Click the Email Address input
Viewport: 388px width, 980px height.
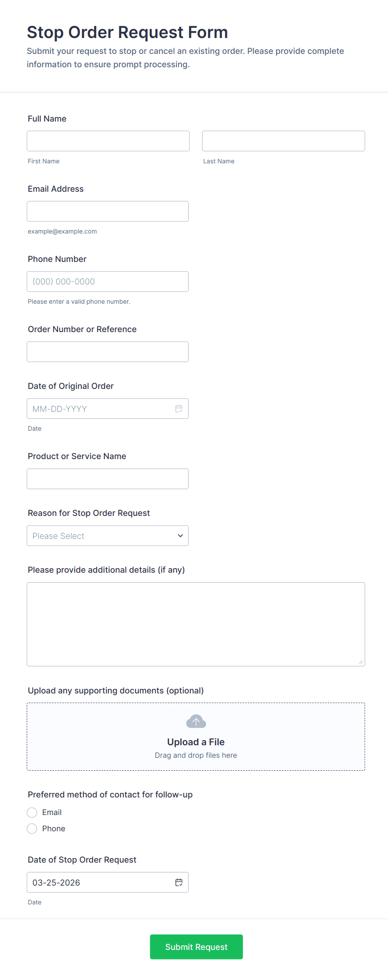108,211
